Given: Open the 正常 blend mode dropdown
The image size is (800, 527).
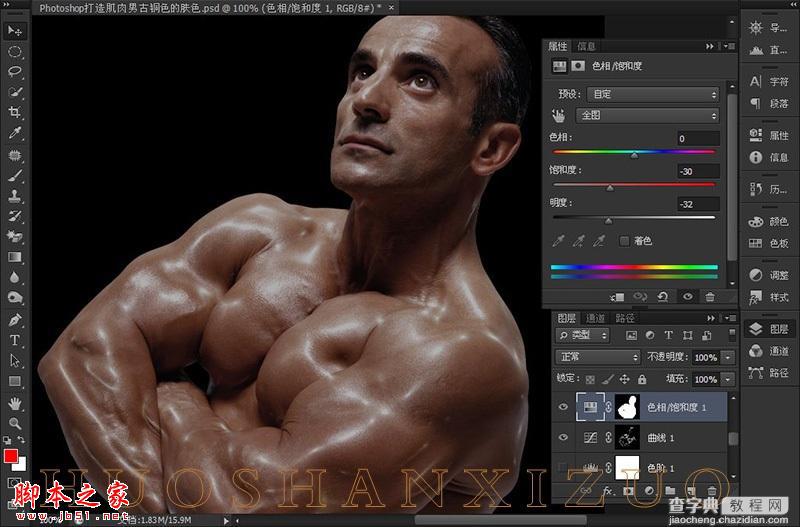Looking at the screenshot, I should [597, 357].
